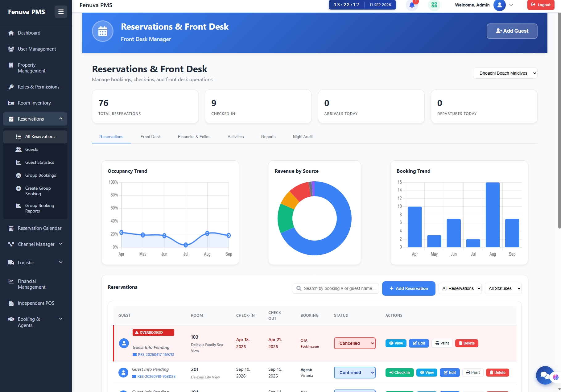
Task: Open booking link RES-20260417-169781
Action: tap(154, 355)
